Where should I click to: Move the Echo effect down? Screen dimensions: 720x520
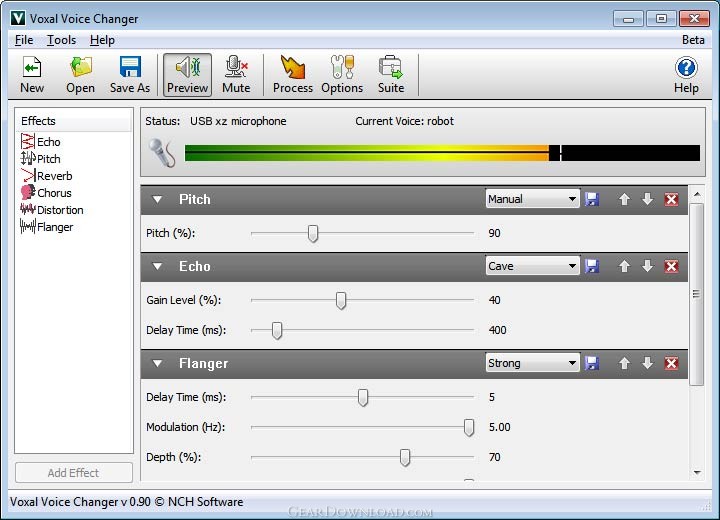click(647, 266)
